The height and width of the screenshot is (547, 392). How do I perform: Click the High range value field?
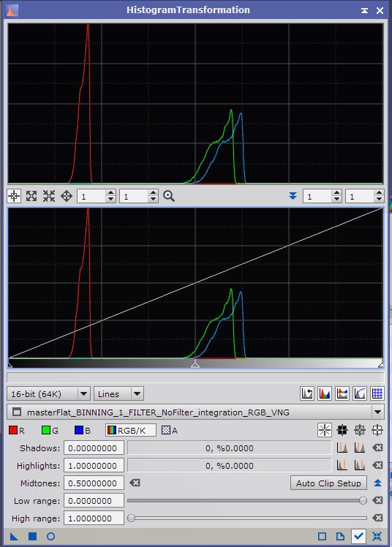94,518
